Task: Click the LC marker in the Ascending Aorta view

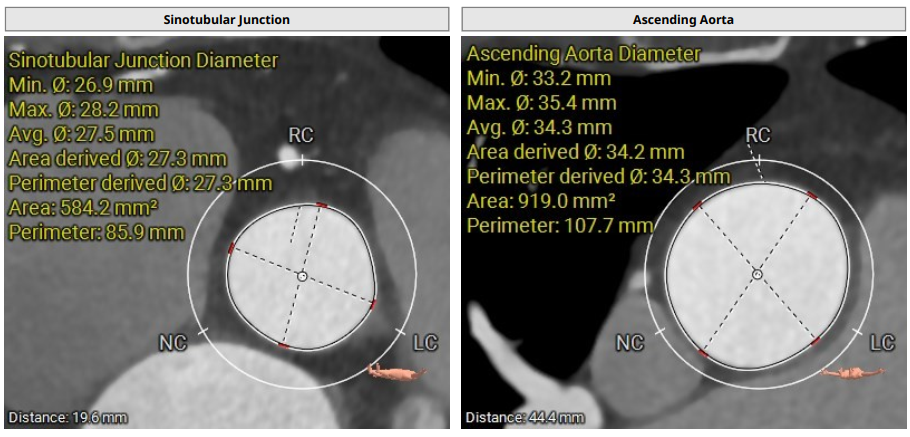Action: pos(881,343)
